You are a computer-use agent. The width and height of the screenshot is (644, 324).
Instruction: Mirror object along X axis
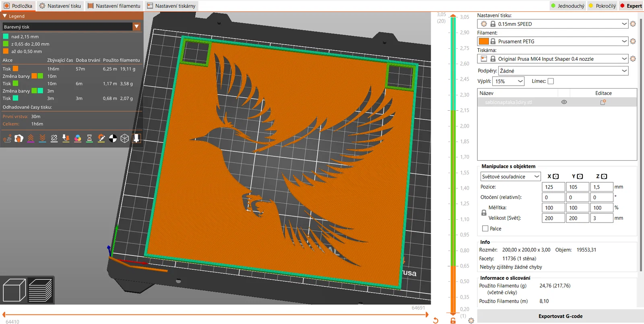click(556, 176)
